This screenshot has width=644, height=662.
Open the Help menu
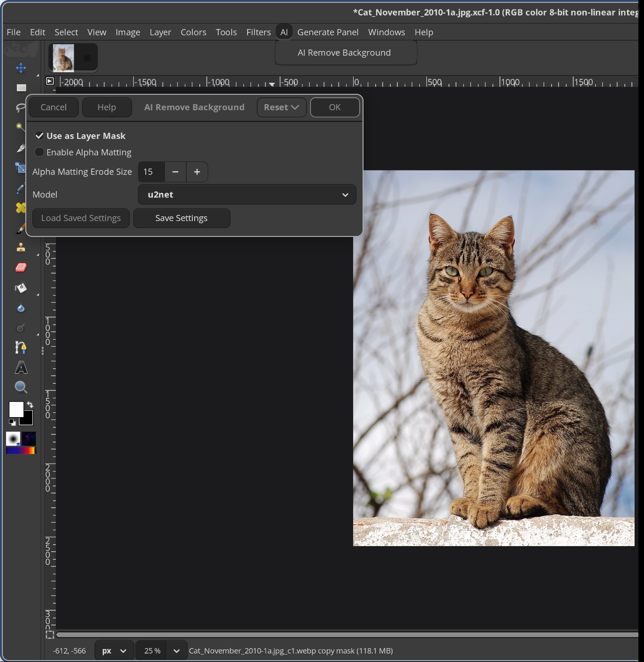pyautogui.click(x=424, y=32)
